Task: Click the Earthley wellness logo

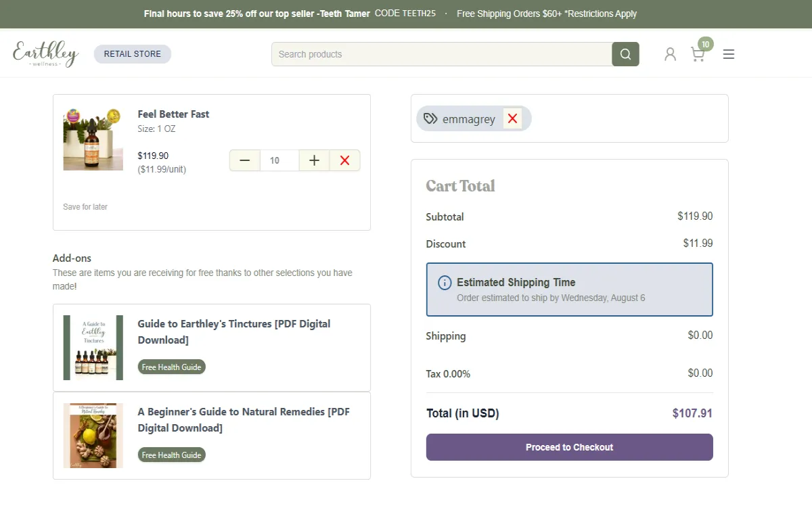Action: (x=46, y=54)
